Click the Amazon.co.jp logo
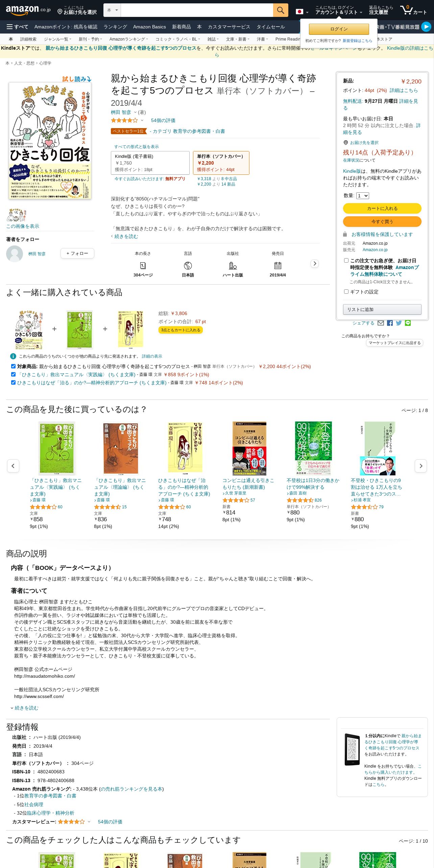Screen dimensions: 434x868 (28, 10)
